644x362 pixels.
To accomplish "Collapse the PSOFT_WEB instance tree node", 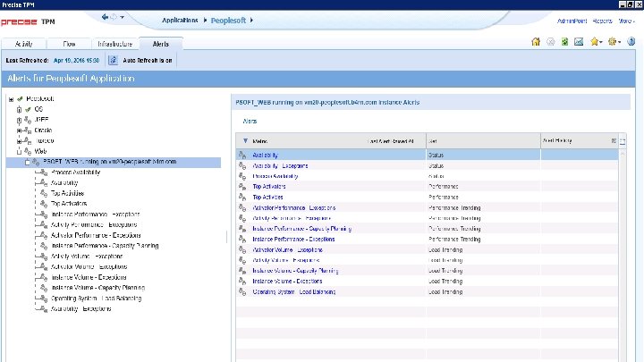I will tap(28, 162).
